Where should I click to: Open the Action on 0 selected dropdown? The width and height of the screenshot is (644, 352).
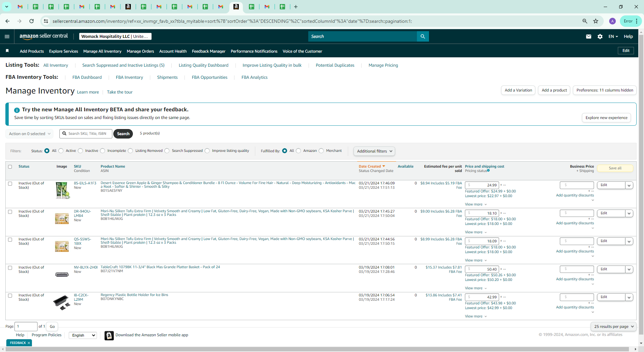[x=30, y=134]
